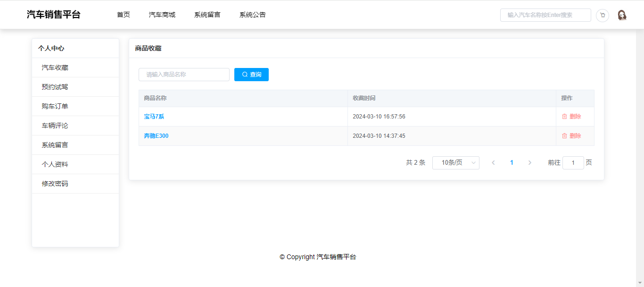The image size is (644, 287).
Task: Focus the 请输入商品名称 input field
Action: point(184,75)
